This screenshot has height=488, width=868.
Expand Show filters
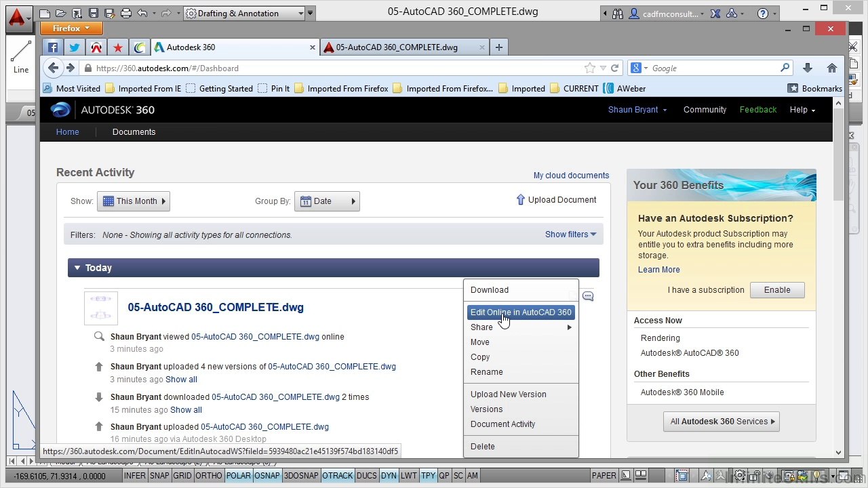(x=571, y=235)
